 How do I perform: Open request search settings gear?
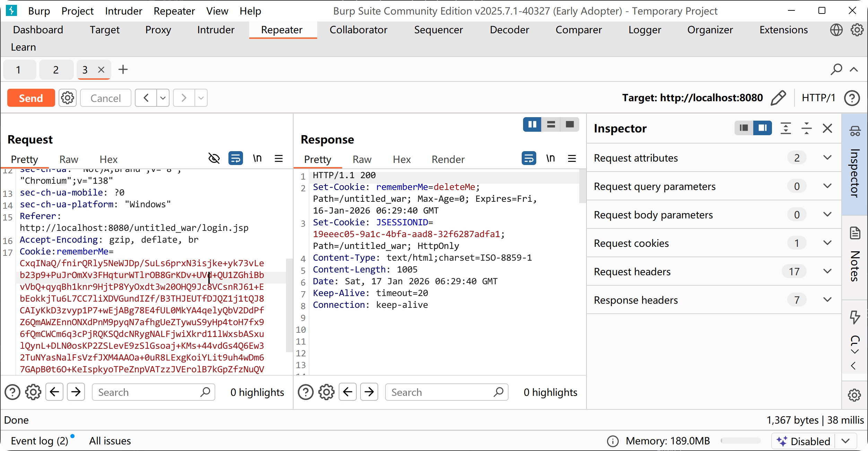pos(33,392)
